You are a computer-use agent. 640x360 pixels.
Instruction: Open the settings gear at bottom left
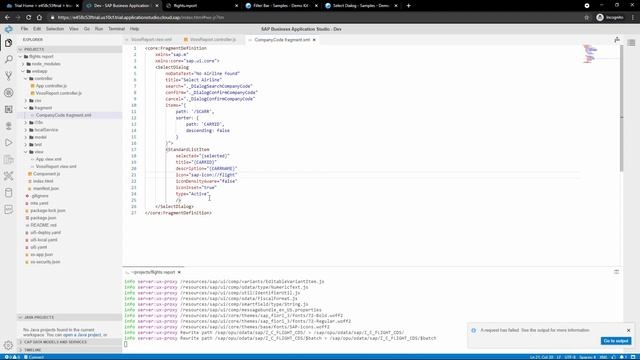pyautogui.click(x=8, y=345)
